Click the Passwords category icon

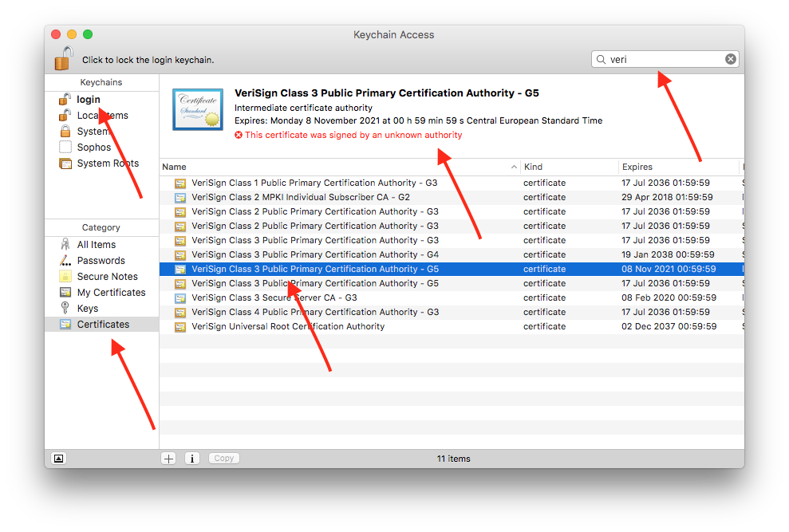click(x=65, y=261)
